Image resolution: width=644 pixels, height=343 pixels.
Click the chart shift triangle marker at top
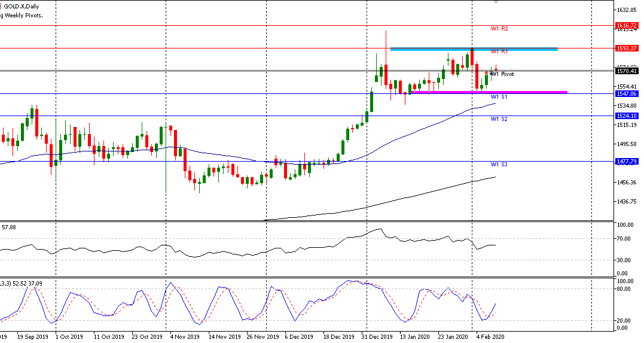point(496,2)
